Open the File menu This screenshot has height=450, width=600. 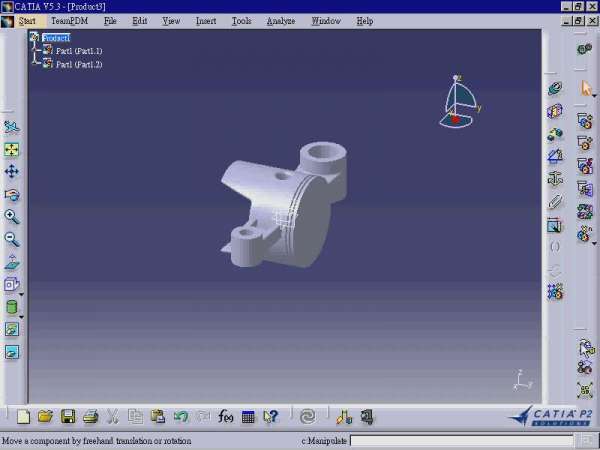[110, 21]
